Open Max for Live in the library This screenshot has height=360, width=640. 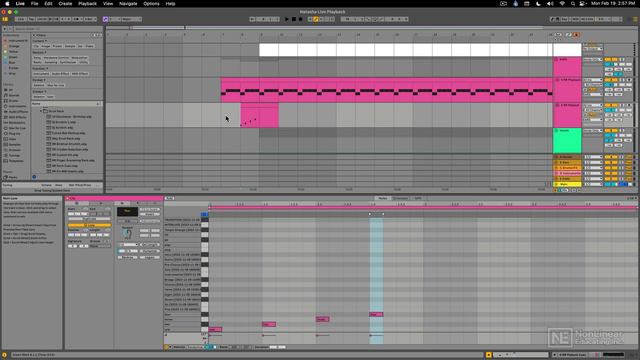coord(17,128)
